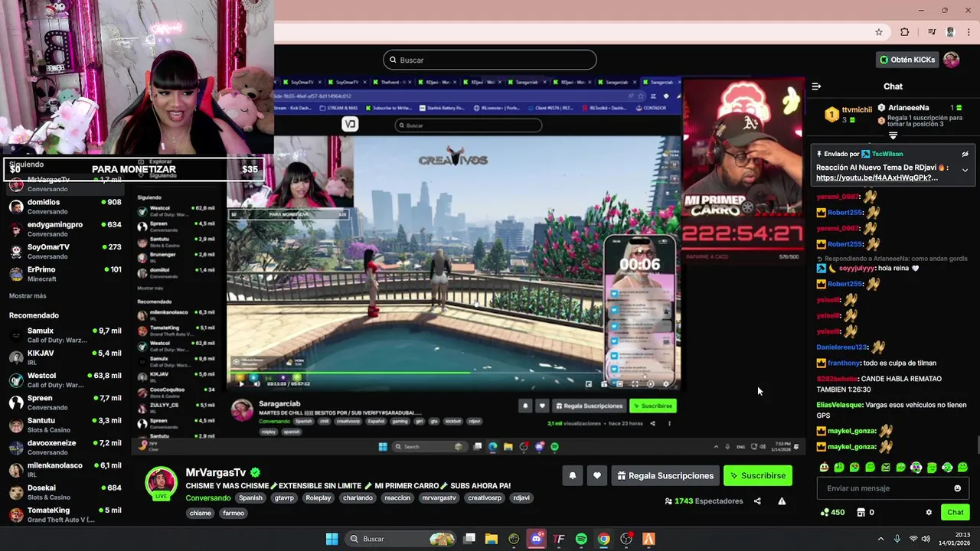Hide the pinned message with eye icon
The image size is (980, 551).
(x=965, y=154)
